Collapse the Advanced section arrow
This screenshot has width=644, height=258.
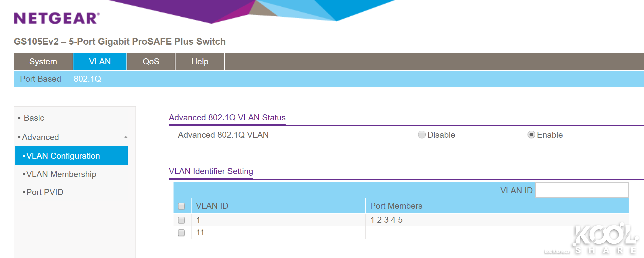click(126, 137)
